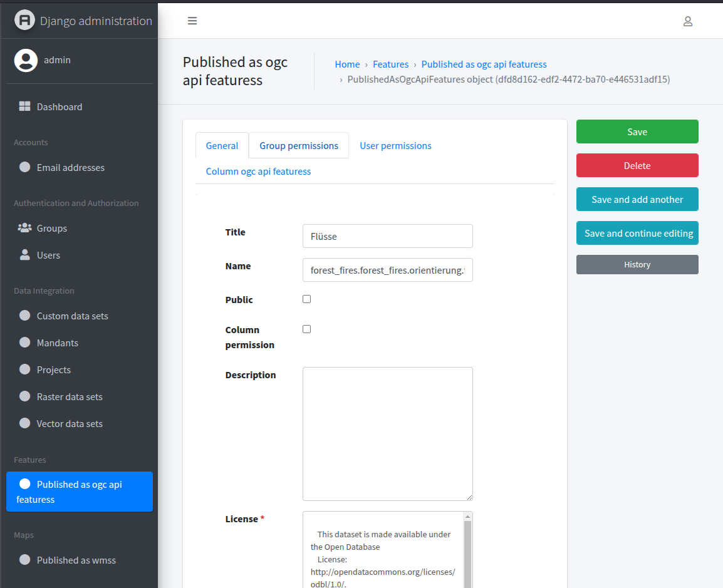Click the red Delete button
723x588 pixels.
pyautogui.click(x=637, y=165)
